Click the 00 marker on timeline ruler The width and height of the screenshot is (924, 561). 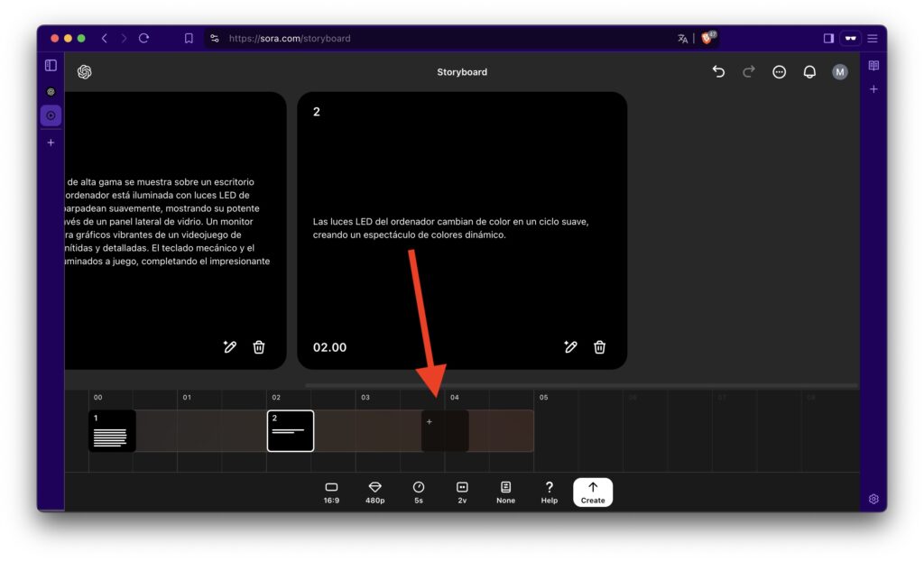97,397
